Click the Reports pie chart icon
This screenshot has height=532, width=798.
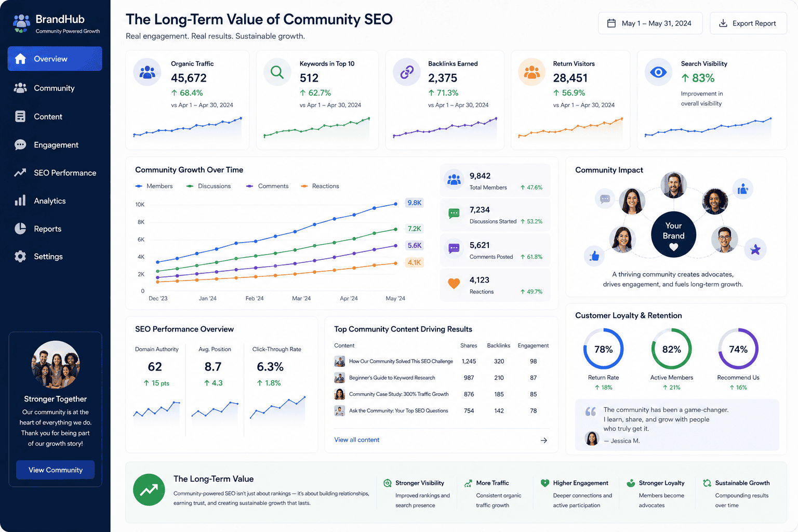tap(20, 229)
